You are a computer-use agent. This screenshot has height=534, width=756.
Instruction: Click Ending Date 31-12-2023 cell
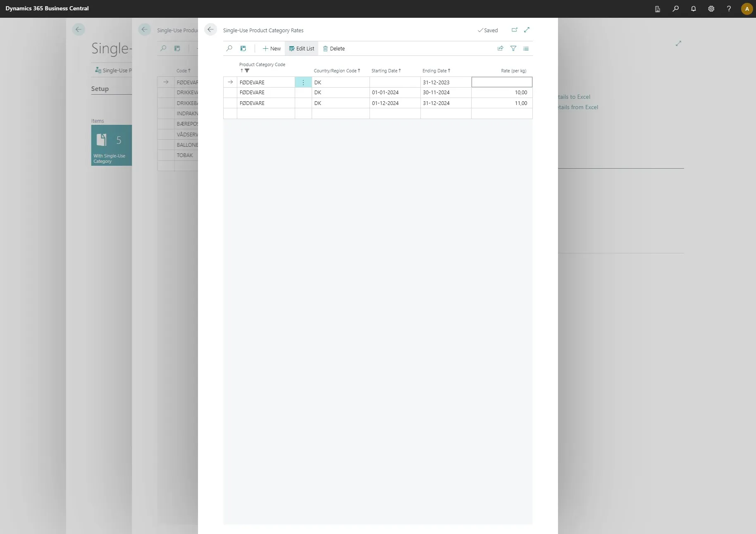point(446,82)
